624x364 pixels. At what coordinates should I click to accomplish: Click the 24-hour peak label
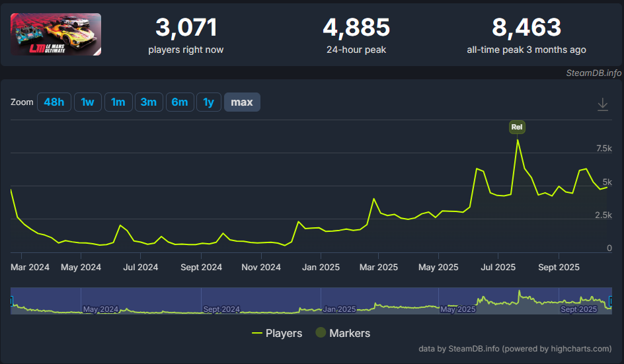pyautogui.click(x=356, y=50)
